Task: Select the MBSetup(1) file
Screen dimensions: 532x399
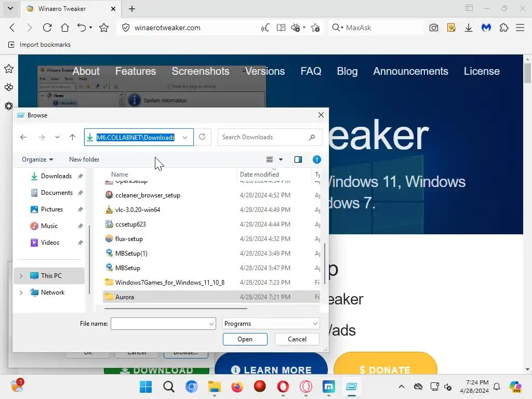Action: (x=131, y=254)
